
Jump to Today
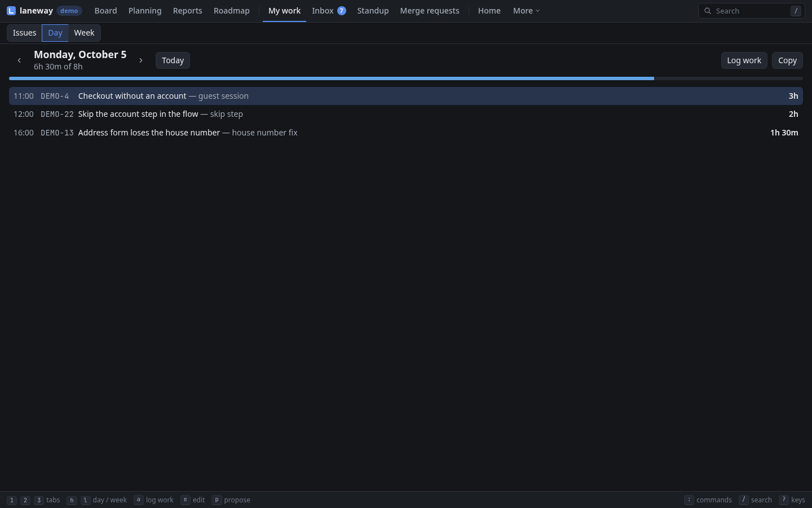173,60
